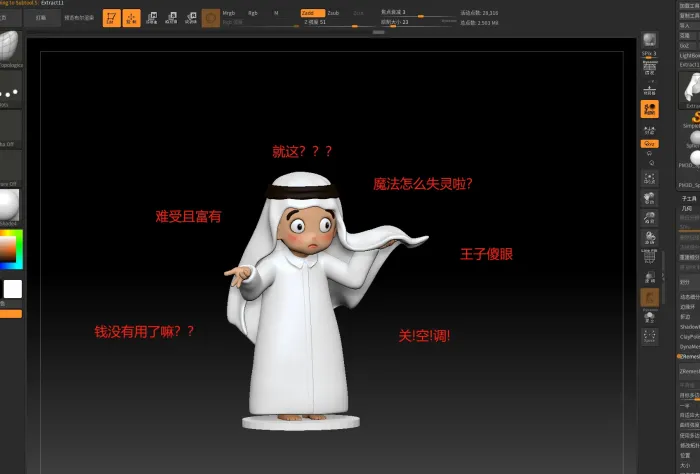
Task: Toggle the 一半 half option
Action: (x=685, y=405)
